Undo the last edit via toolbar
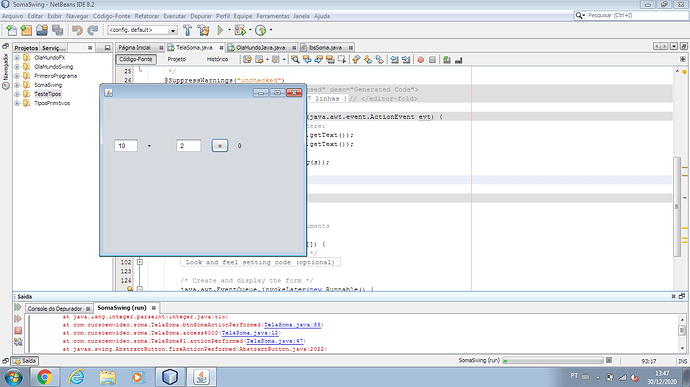 [x=77, y=30]
